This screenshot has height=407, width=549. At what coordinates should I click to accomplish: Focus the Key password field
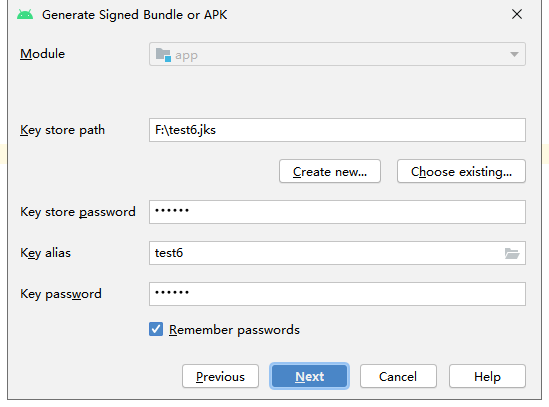coord(337,294)
